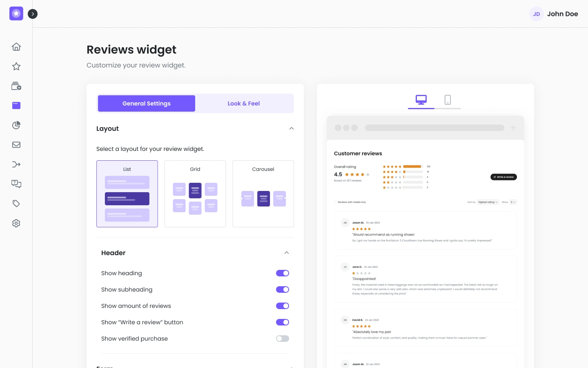Open the widgets sidebar icon
Viewport: 588px width, 368px height.
16,105
